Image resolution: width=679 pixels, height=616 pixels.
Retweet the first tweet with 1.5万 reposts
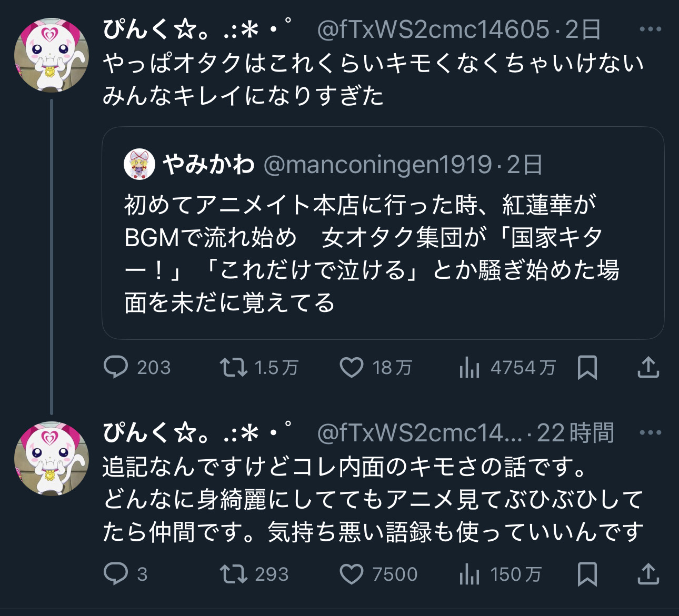tap(233, 367)
